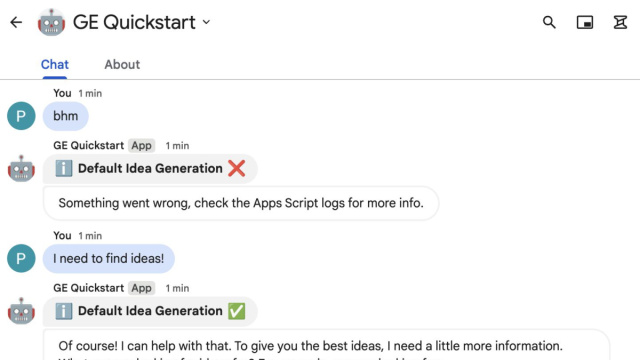Viewport: 640px width, 360px height.
Task: Click P avatar beside 'I need to find ideas!'
Action: [x=21, y=258]
